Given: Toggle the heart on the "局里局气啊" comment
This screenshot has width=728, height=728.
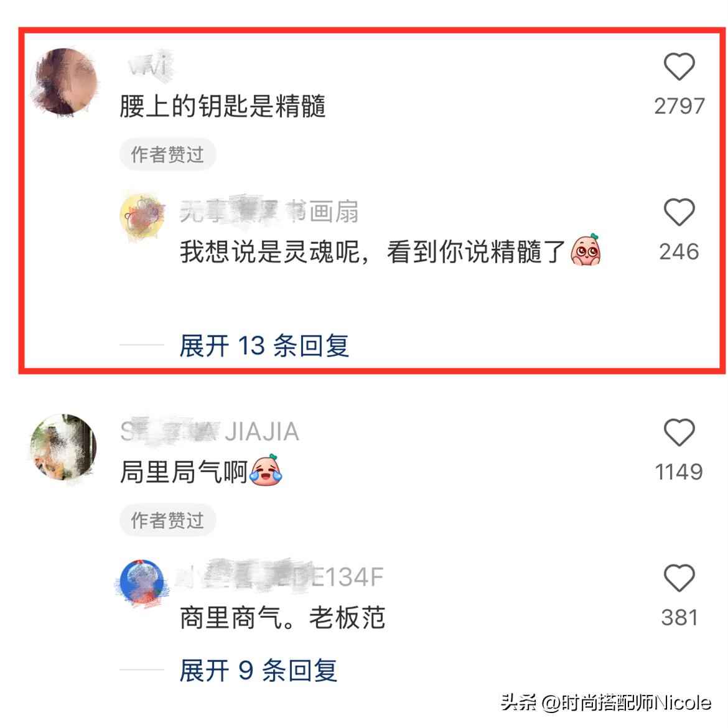Looking at the screenshot, I should coord(679,432).
